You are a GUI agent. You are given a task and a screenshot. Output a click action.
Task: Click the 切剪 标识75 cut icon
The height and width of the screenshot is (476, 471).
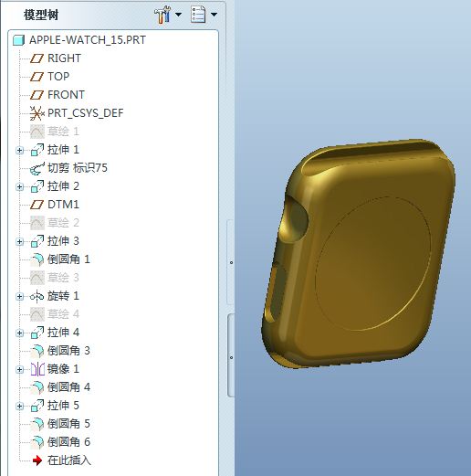tap(37, 168)
